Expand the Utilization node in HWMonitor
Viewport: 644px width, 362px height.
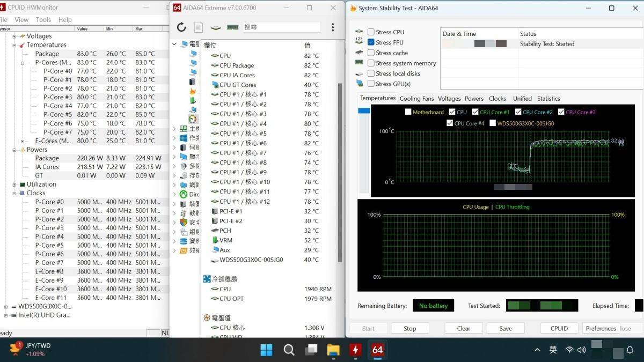click(14, 184)
